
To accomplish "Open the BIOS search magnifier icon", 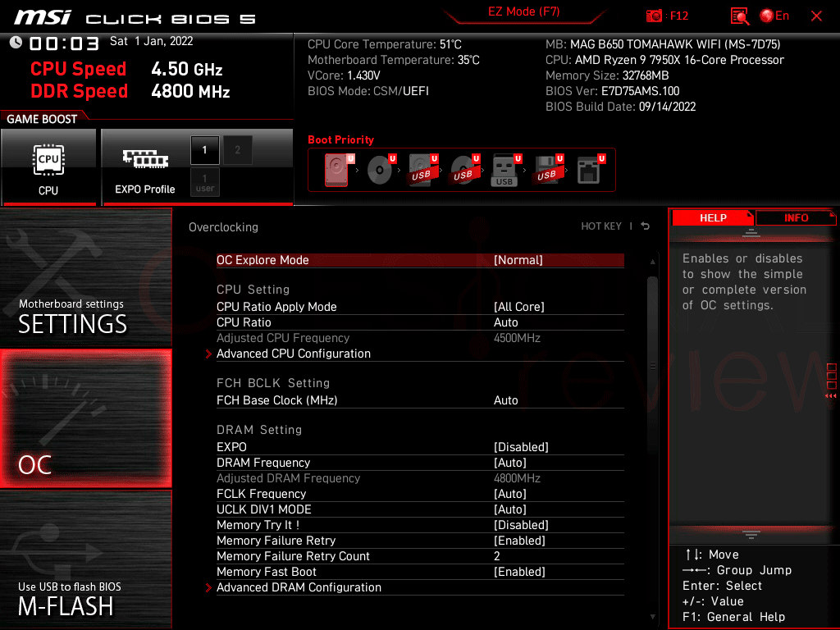I will 740,16.
